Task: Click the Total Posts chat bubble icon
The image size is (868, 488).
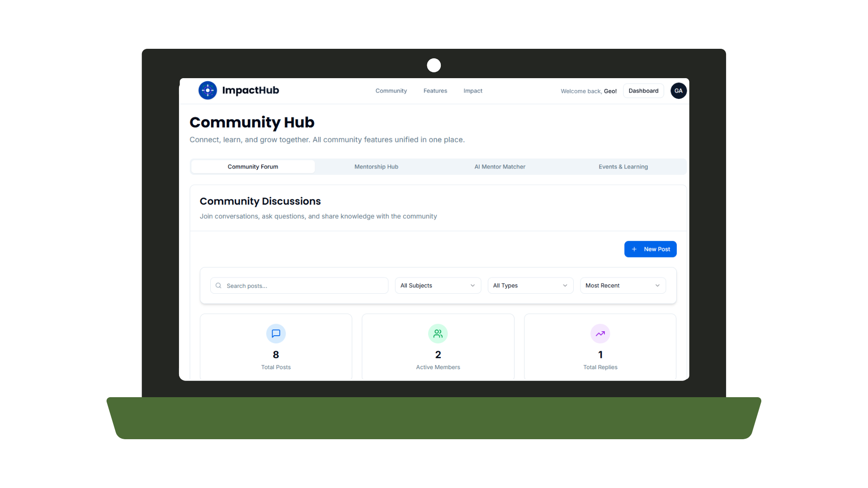Action: pyautogui.click(x=276, y=333)
